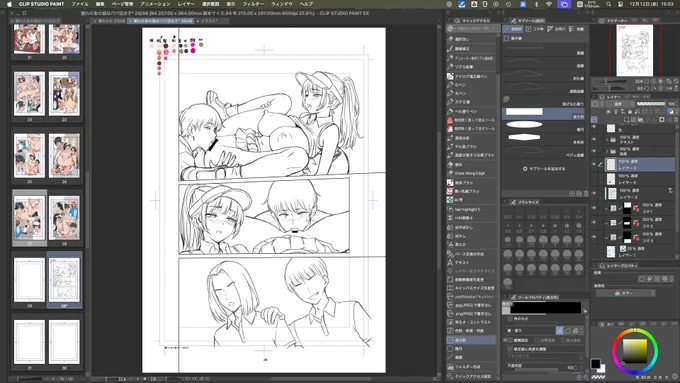Screen dimensions: 680x383
Task: Open page 29 blank thumbnail
Action: pos(29,280)
